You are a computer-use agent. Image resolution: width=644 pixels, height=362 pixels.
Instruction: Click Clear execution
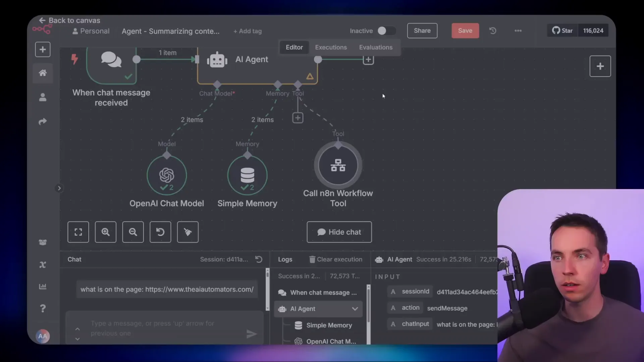click(336, 259)
